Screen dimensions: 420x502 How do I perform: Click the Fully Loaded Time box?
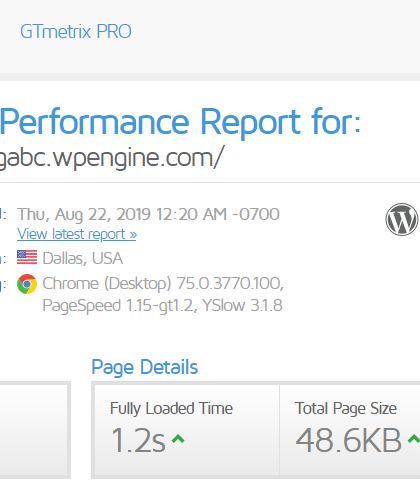point(187,430)
